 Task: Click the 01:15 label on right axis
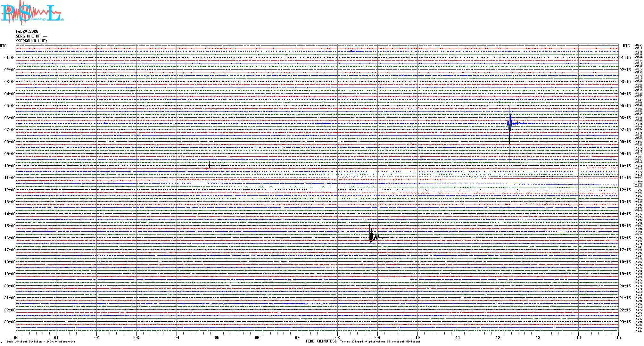625,58
